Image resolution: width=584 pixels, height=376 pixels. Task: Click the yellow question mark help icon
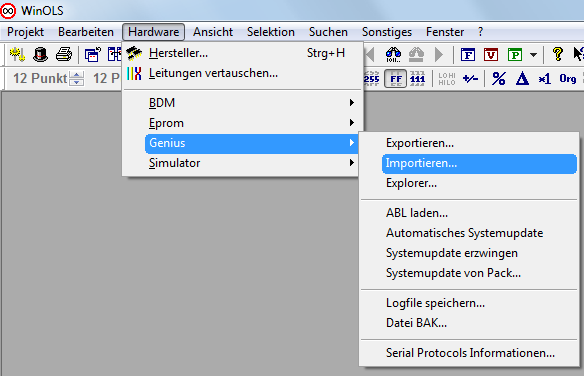point(558,54)
